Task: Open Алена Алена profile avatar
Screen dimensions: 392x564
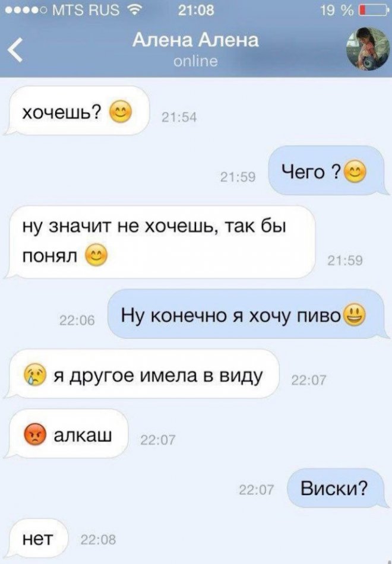Action: click(x=368, y=49)
